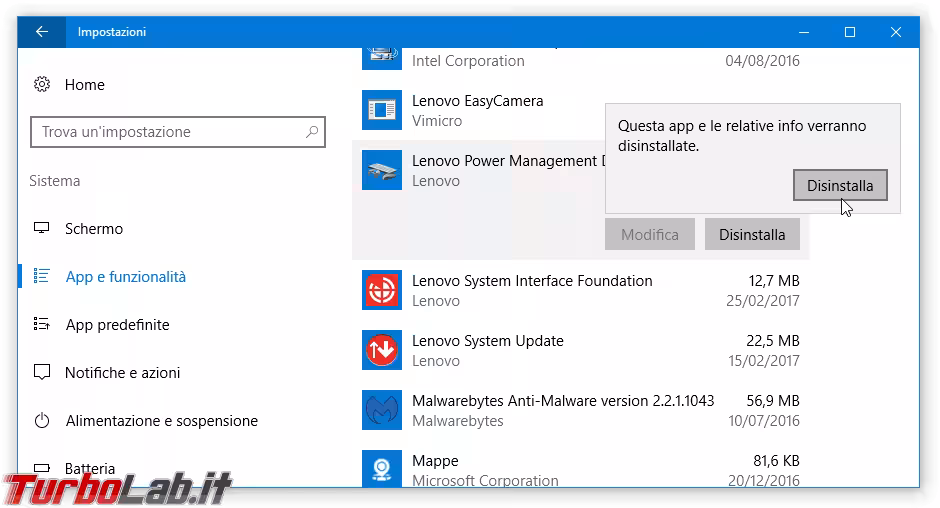Click the Lenovo System Interface Foundation icon
This screenshot has width=940, height=508.
(x=382, y=290)
